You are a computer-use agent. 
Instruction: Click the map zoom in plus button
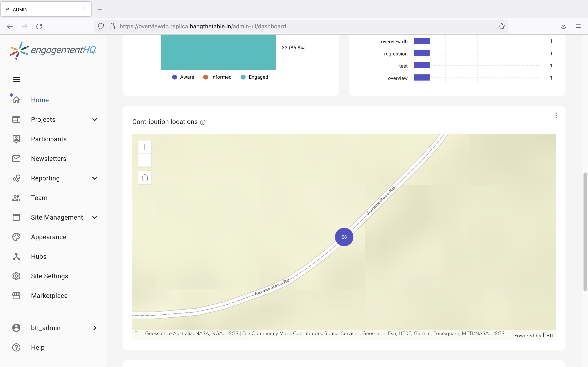[x=145, y=147]
